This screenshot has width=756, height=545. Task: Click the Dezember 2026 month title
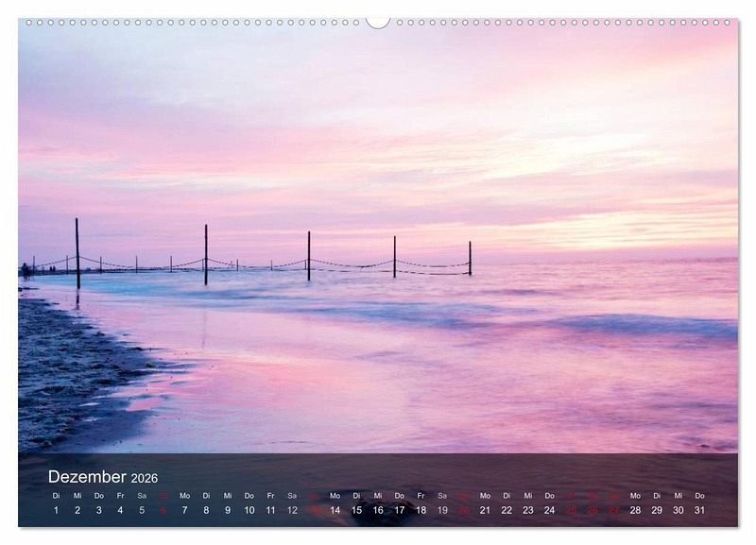click(x=103, y=477)
